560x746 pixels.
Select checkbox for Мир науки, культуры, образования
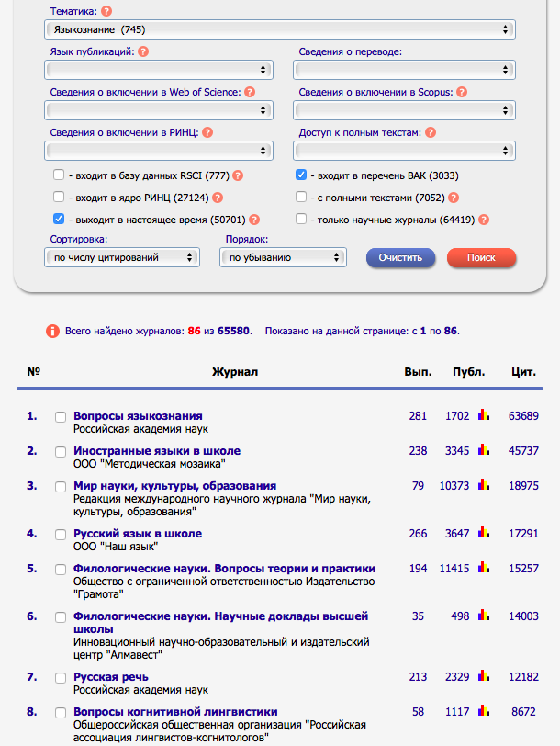(61, 487)
